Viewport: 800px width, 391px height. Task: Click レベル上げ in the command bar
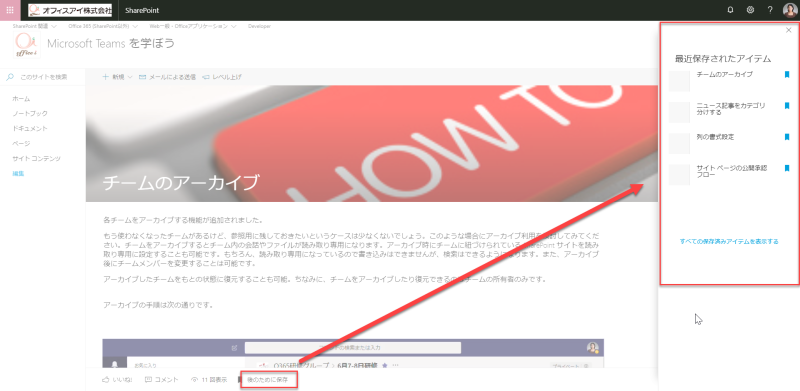click(x=227, y=77)
